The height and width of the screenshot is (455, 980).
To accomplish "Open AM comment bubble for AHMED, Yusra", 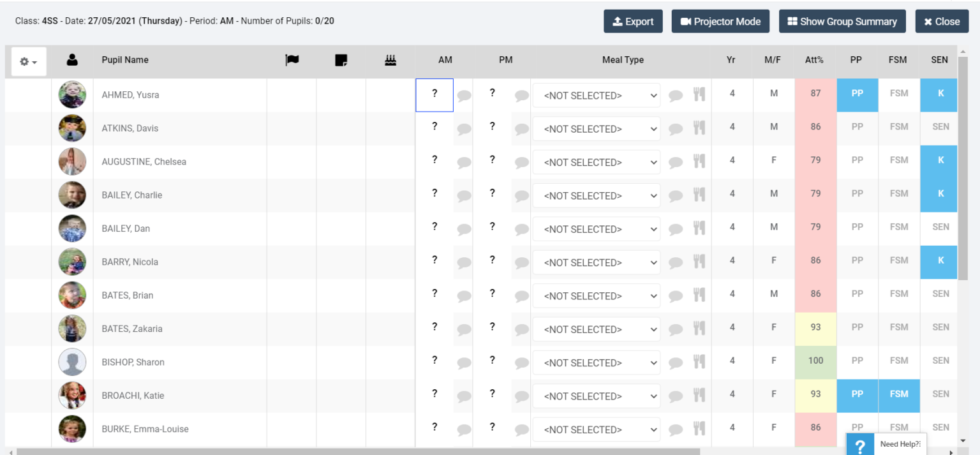I will (464, 96).
